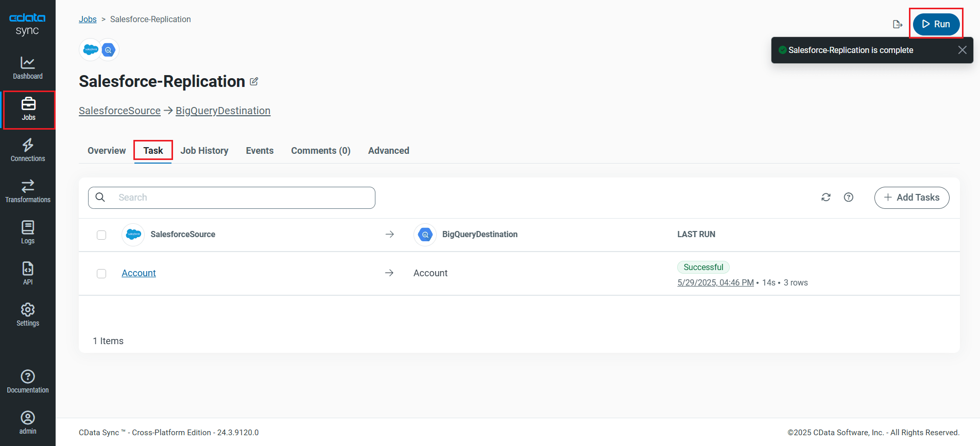
Task: Click the search magnifier icon
Action: (100, 198)
